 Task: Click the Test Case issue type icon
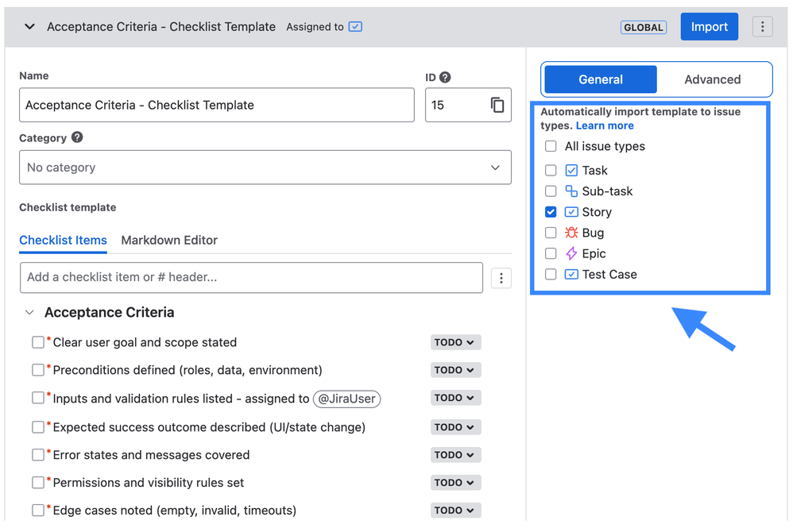click(x=571, y=274)
